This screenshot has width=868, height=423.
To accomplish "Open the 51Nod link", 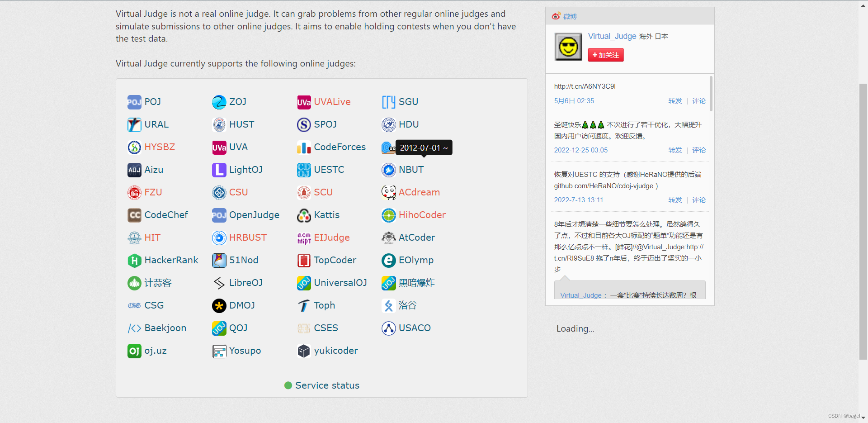I will coord(244,260).
